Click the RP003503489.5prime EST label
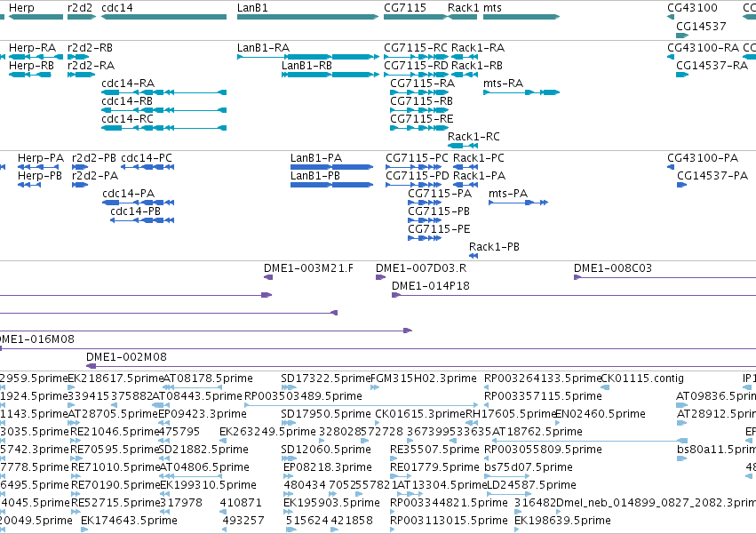The width and height of the screenshot is (756, 534). point(303,396)
